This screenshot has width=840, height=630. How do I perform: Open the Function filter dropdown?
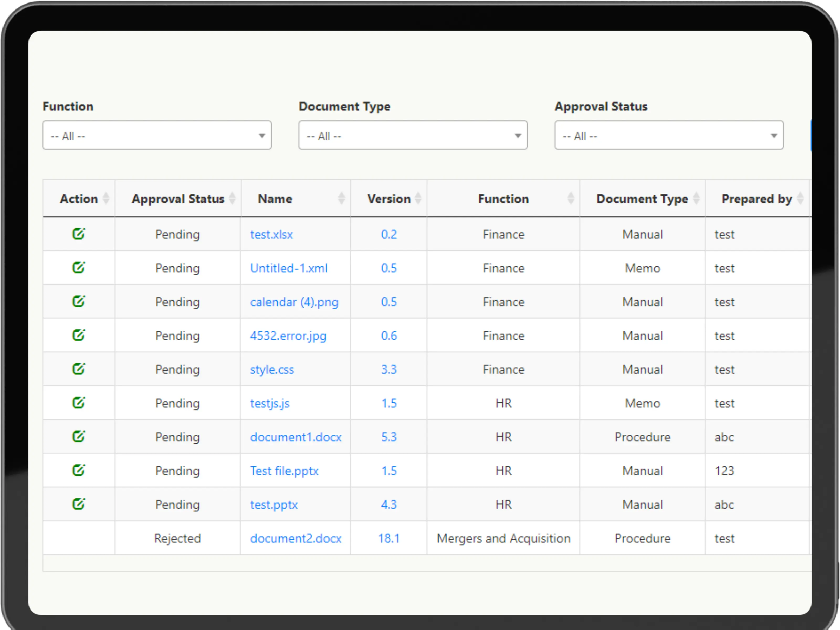pyautogui.click(x=157, y=135)
